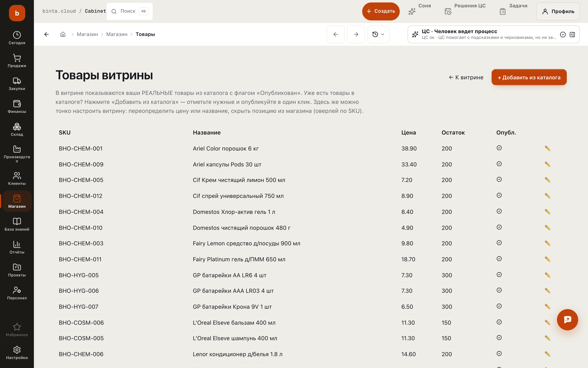This screenshot has height=368, width=588.
Task: Click second Магазин breadcrumb
Action: point(117,34)
